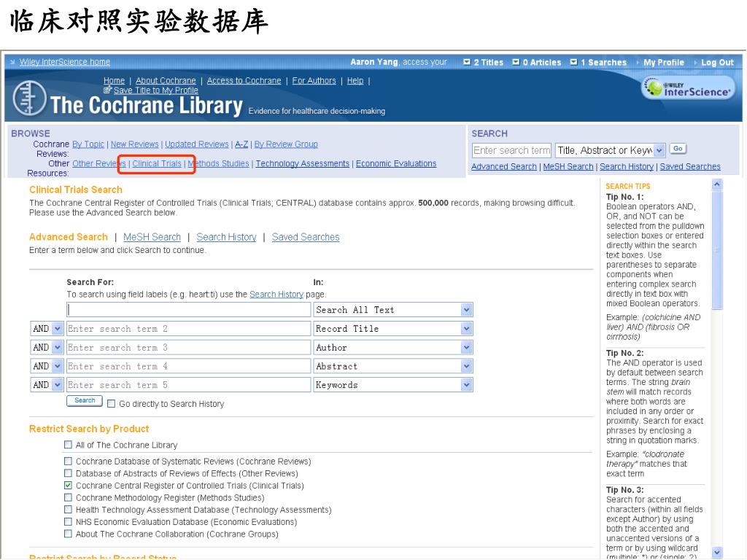
Task: Open For Authors menu link
Action: [314, 80]
